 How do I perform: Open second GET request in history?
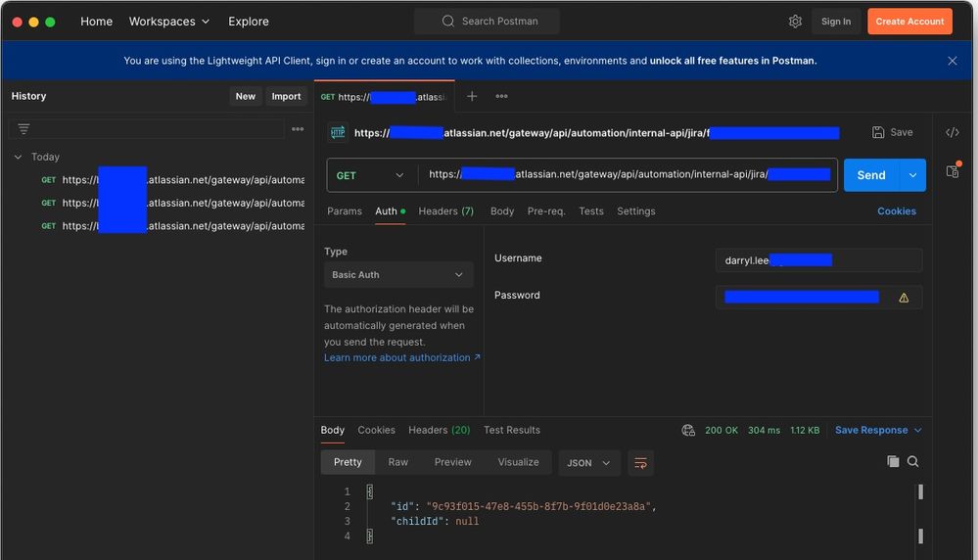click(171, 204)
